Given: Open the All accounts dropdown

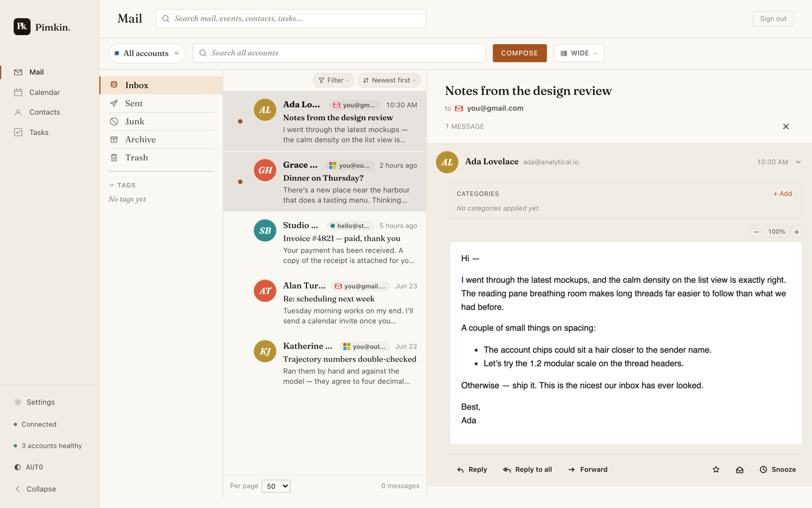Looking at the screenshot, I should pyautogui.click(x=147, y=53).
